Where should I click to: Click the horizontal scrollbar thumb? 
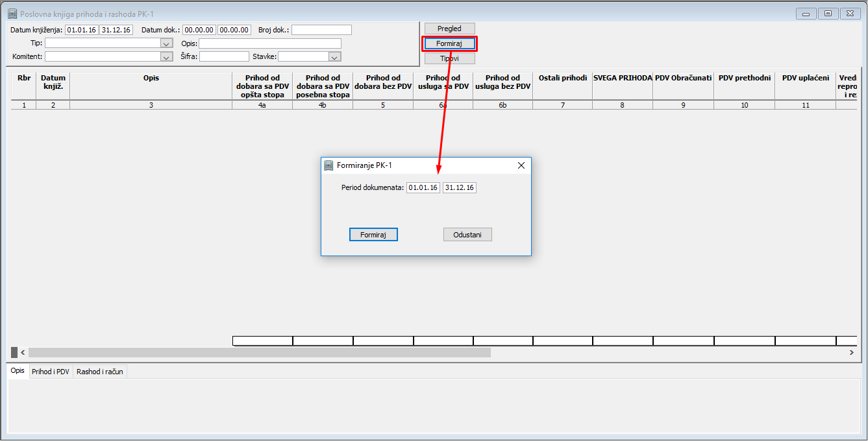(x=260, y=352)
